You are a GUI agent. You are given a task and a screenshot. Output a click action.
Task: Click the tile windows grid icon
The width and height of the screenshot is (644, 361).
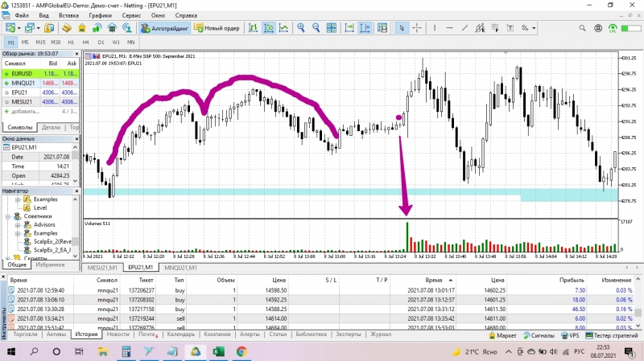point(331,28)
